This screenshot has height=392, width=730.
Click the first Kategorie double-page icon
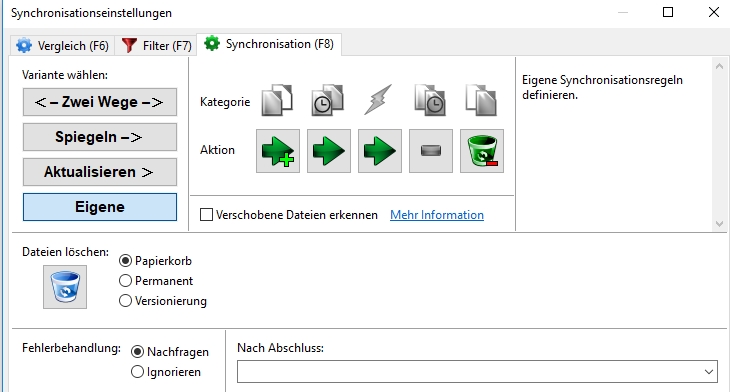[x=277, y=100]
